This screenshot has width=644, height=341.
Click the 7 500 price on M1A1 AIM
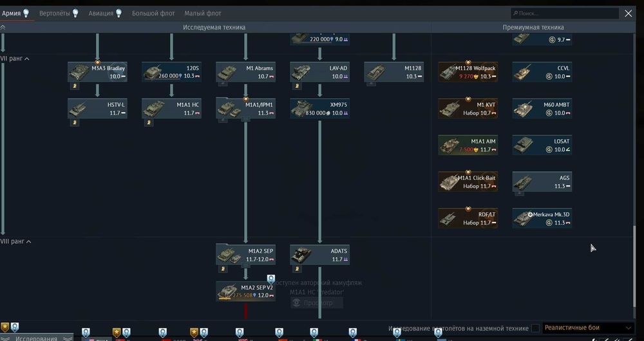[x=466, y=150]
